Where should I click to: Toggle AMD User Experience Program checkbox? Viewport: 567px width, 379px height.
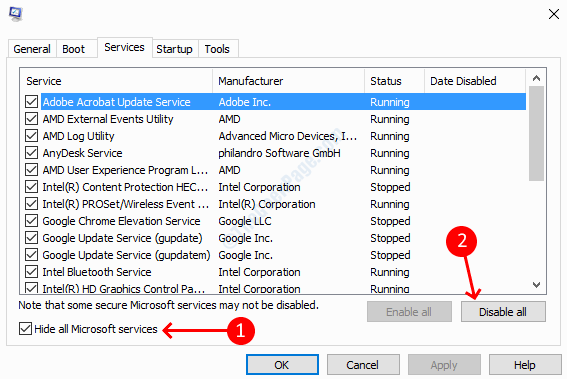click(31, 170)
